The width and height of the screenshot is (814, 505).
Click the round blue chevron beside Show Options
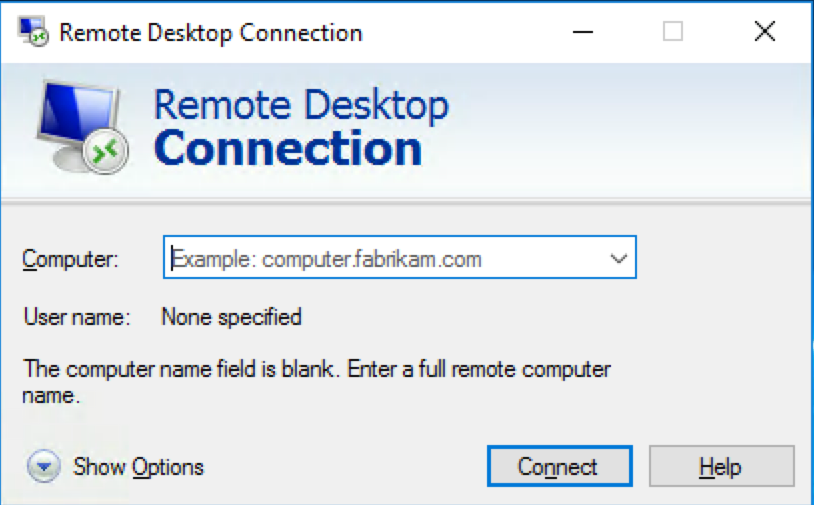coord(43,467)
